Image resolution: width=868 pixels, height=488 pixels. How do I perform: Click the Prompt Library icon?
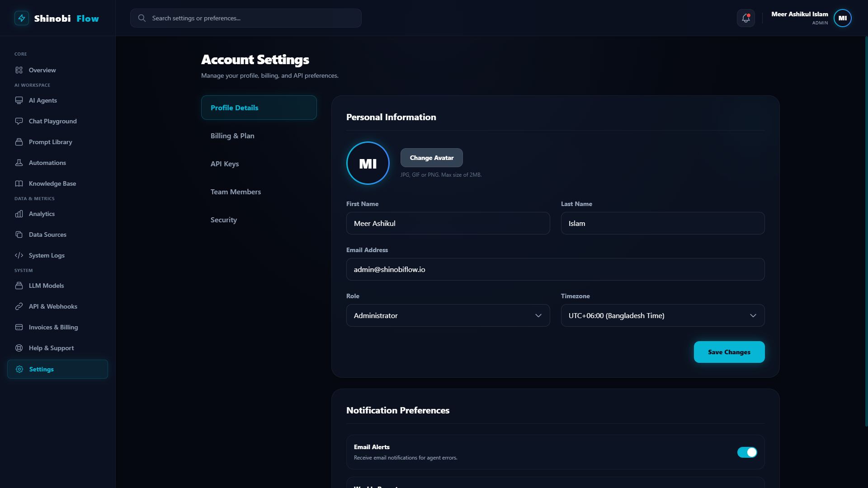click(x=19, y=142)
